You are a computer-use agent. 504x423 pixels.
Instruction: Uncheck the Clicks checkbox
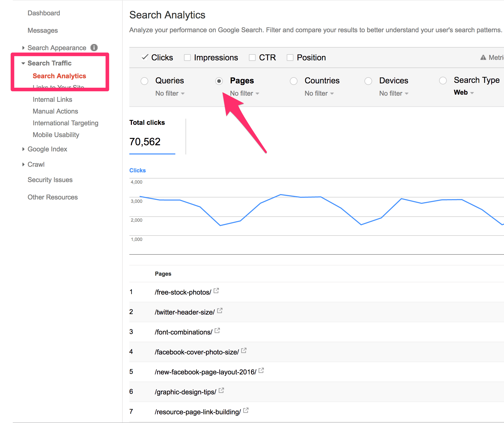coord(145,57)
